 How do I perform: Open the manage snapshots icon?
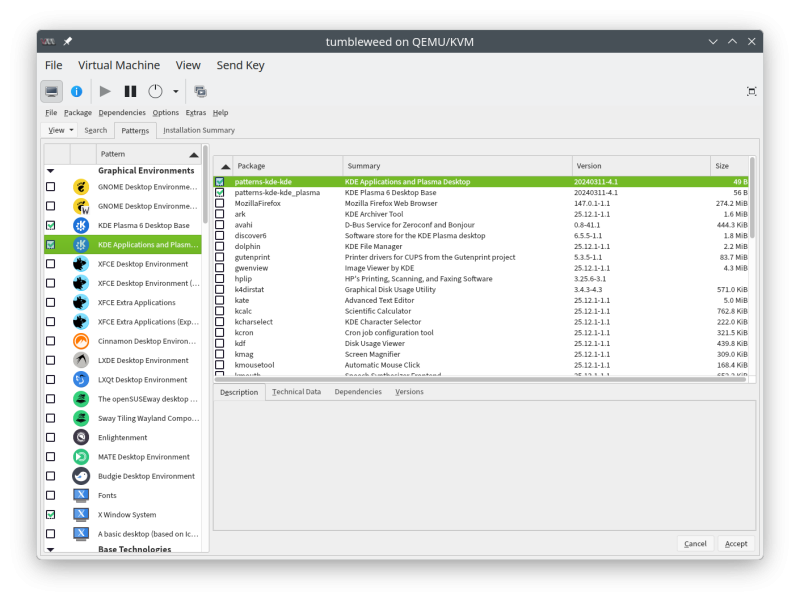click(x=201, y=91)
